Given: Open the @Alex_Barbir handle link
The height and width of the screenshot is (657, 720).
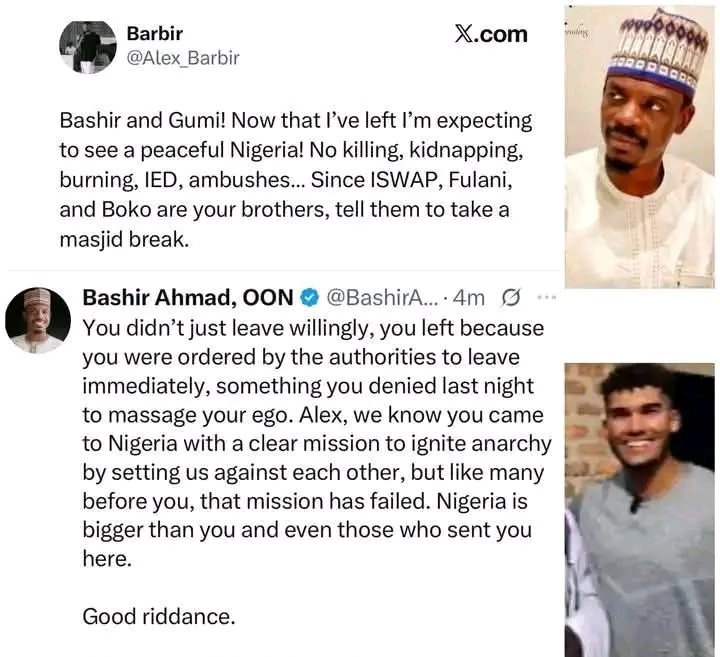Looking at the screenshot, I should click(183, 58).
